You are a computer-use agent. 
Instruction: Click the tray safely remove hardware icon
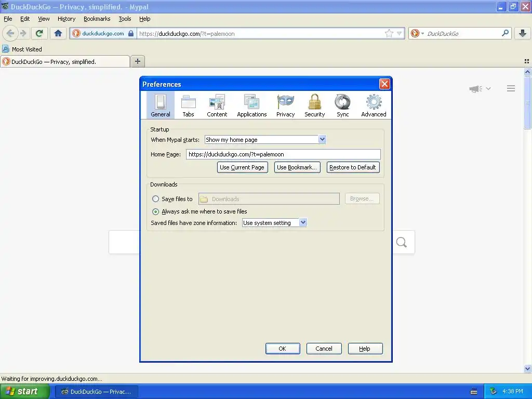[494, 392]
